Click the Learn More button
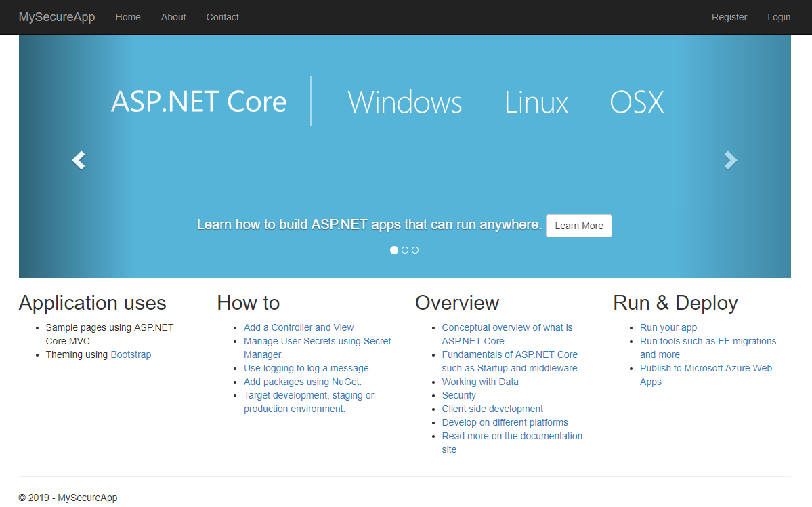 coord(579,226)
